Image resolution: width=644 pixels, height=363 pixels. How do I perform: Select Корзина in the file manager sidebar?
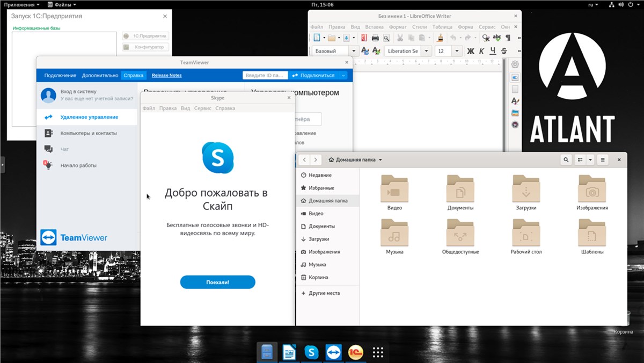click(318, 278)
